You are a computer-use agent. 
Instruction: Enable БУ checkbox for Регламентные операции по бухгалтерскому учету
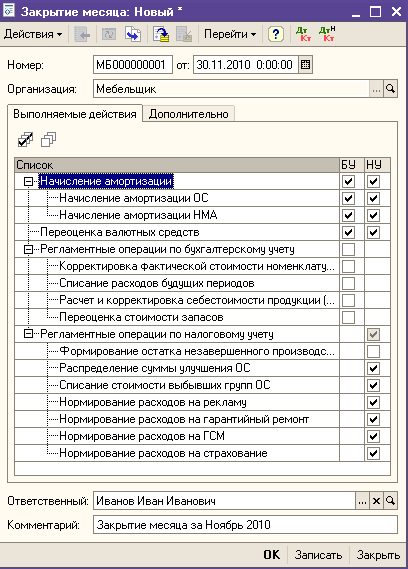pos(348,250)
